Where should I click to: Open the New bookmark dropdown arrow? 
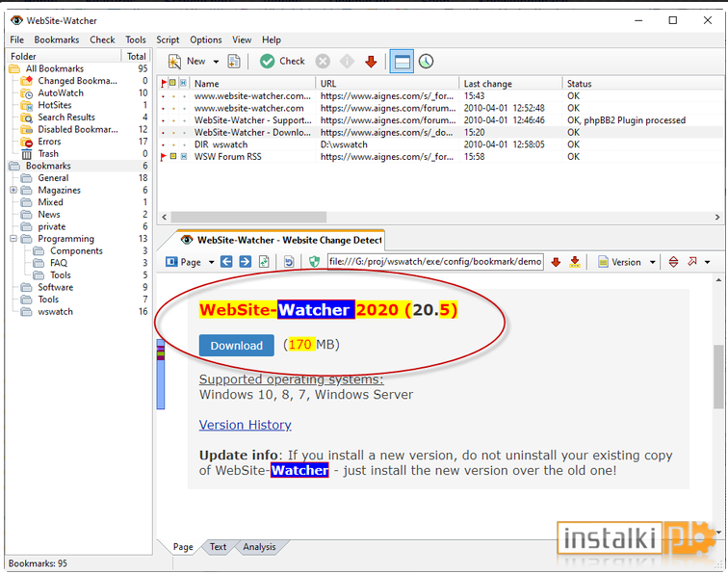point(216,62)
